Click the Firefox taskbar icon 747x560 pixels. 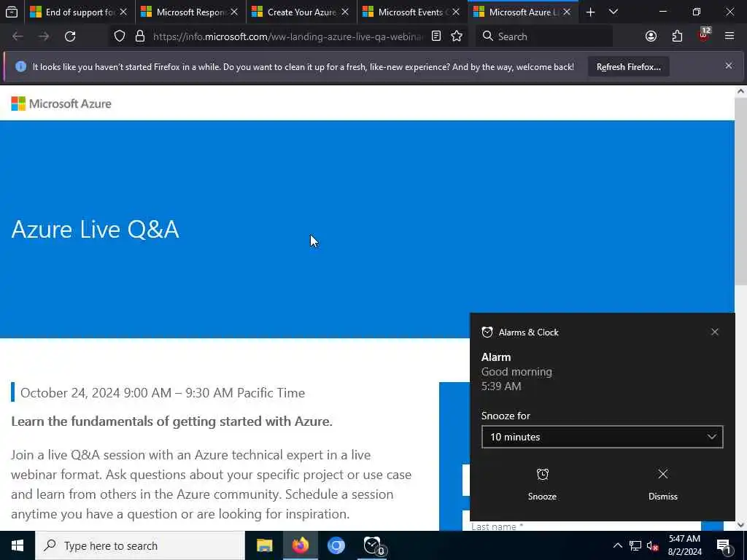click(300, 545)
